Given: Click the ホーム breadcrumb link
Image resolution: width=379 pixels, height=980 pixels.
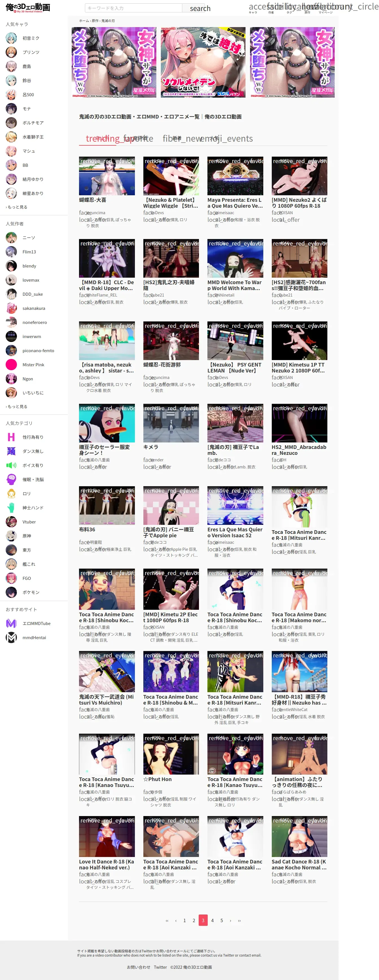Looking at the screenshot, I should 84,21.
